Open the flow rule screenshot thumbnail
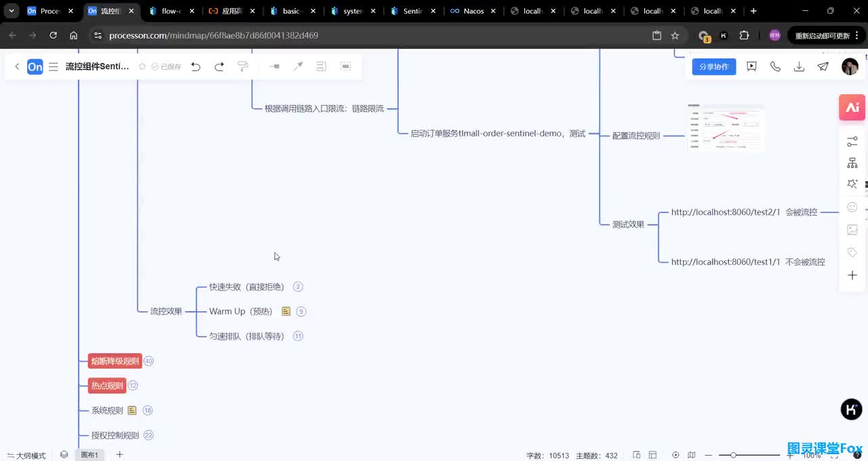Screen dimensions: 868x461 point(725,127)
